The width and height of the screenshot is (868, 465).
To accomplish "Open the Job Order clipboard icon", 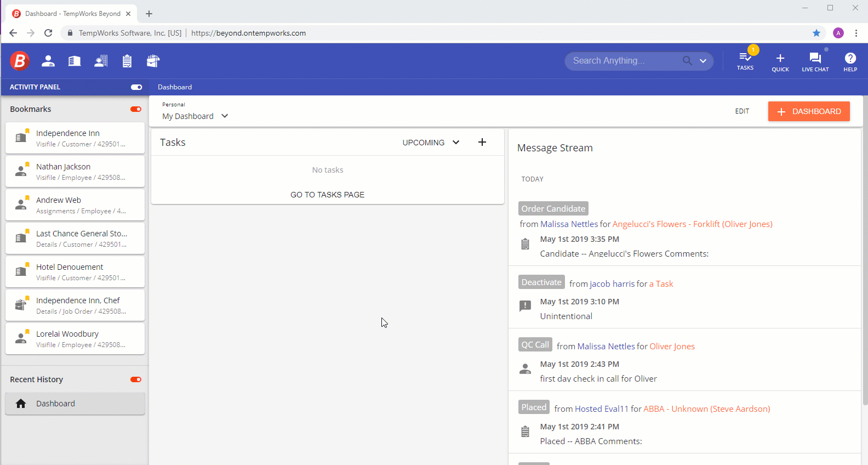I will 127,61.
